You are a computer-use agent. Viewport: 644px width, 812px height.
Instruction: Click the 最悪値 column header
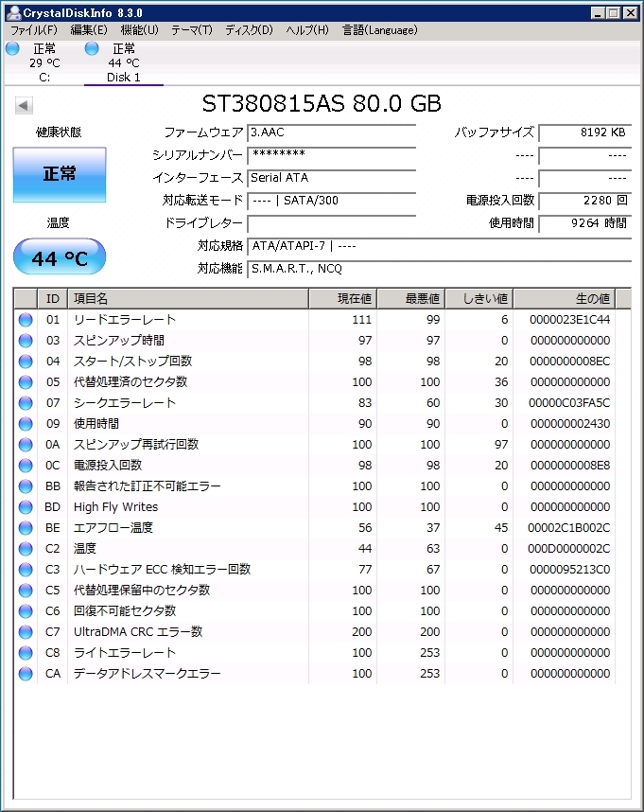[411, 299]
